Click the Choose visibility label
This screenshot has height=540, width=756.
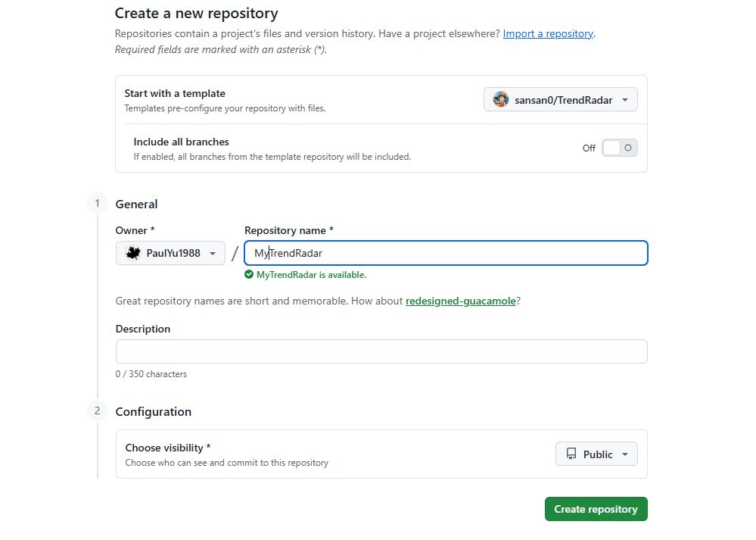coord(167,448)
